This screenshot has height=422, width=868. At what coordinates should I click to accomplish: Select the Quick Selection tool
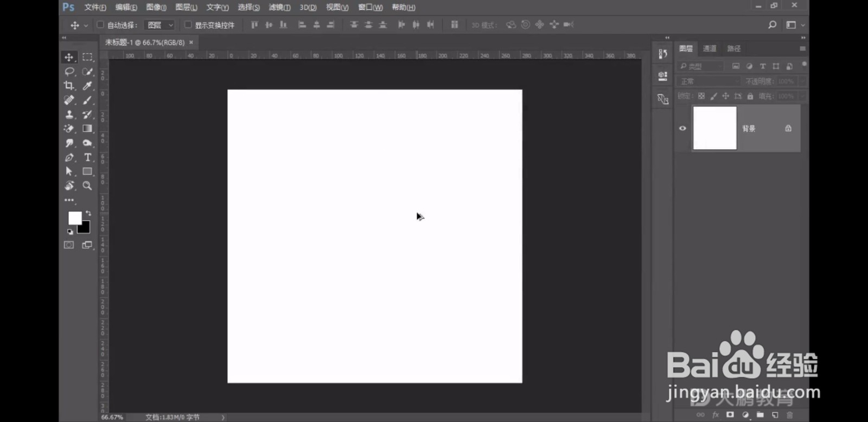click(x=87, y=72)
